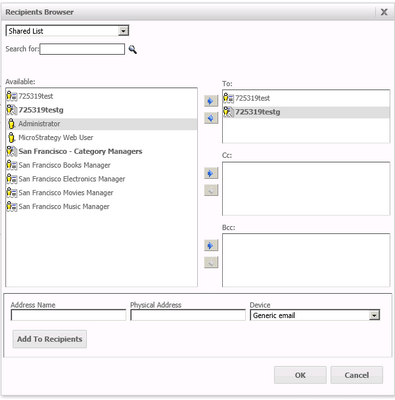395x400 pixels.
Task: Close the Recipients Browser dialog
Action: [x=384, y=12]
